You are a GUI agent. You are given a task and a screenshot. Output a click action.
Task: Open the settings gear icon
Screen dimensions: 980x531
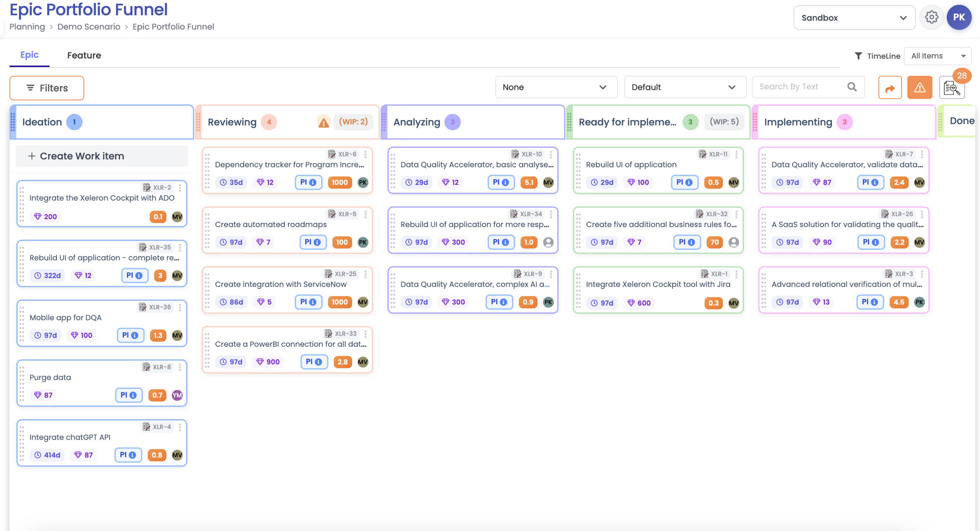point(931,17)
